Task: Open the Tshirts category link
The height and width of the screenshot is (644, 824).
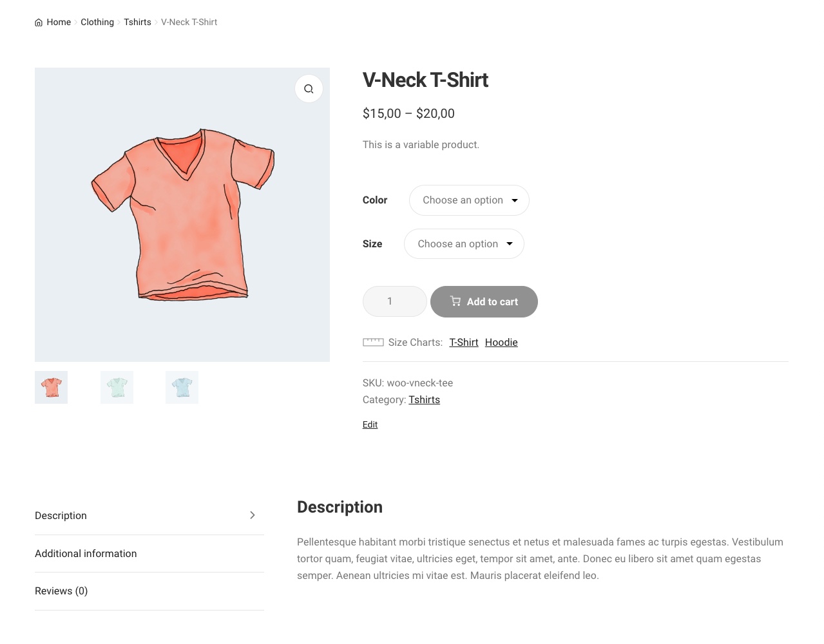Action: pyautogui.click(x=424, y=400)
